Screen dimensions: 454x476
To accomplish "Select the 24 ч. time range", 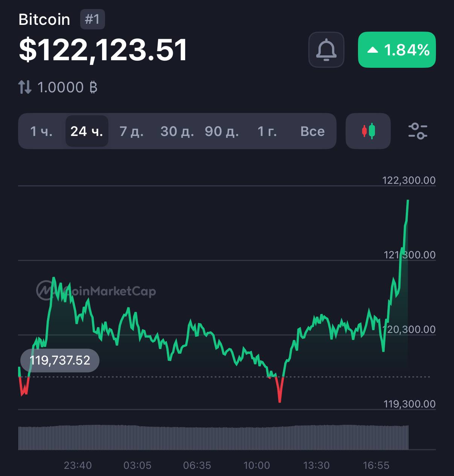I will pyautogui.click(x=87, y=131).
